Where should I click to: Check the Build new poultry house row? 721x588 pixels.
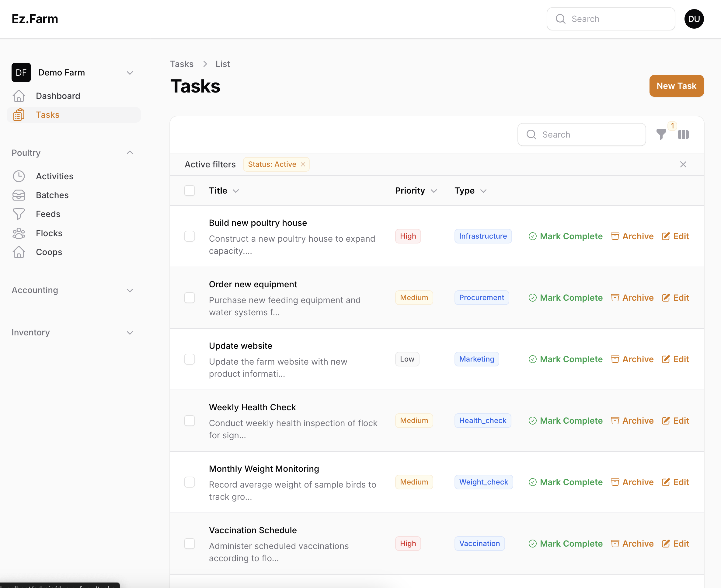click(x=190, y=236)
